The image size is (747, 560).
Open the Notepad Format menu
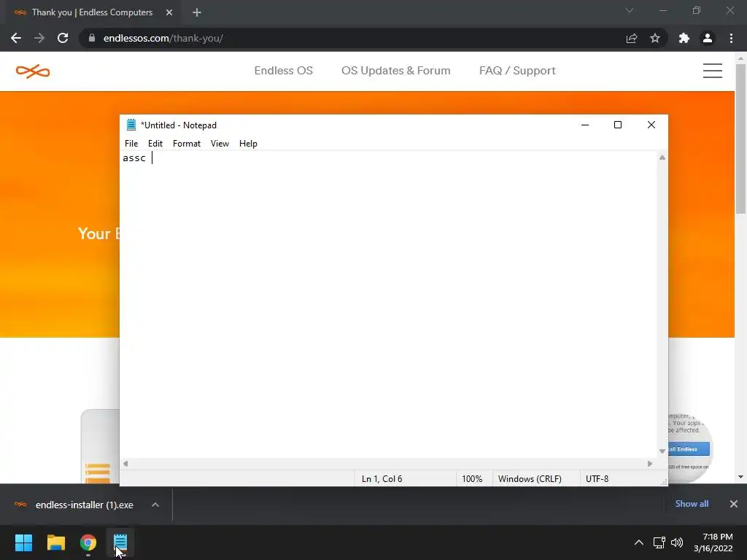187,144
